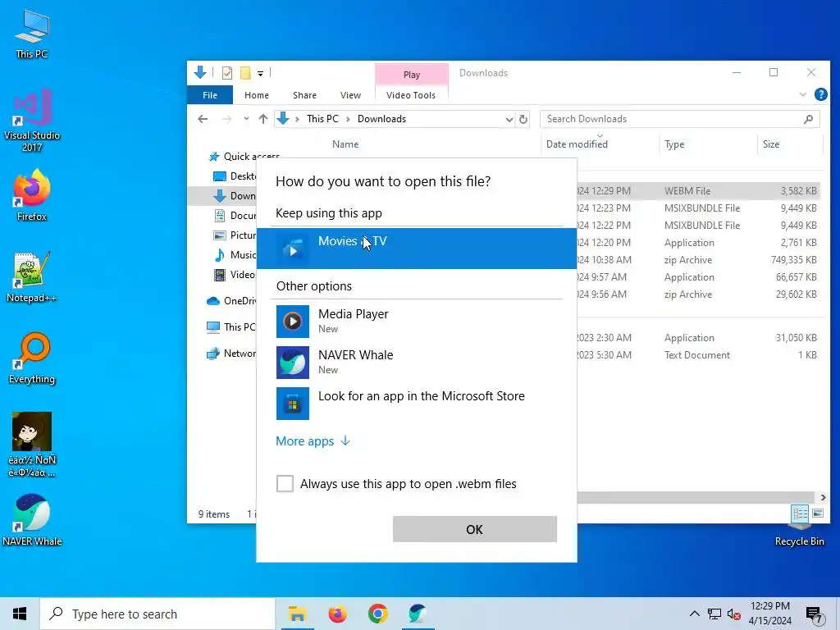
Task: Refresh the Downloads folder
Action: click(523, 120)
